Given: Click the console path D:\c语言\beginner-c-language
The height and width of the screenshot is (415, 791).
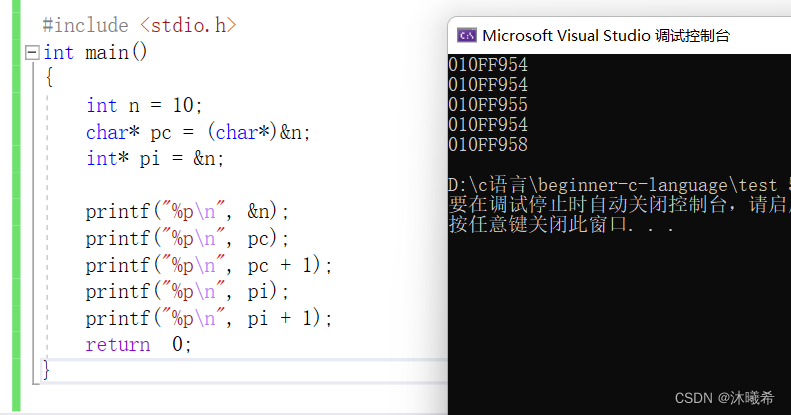Looking at the screenshot, I should pos(588,185).
